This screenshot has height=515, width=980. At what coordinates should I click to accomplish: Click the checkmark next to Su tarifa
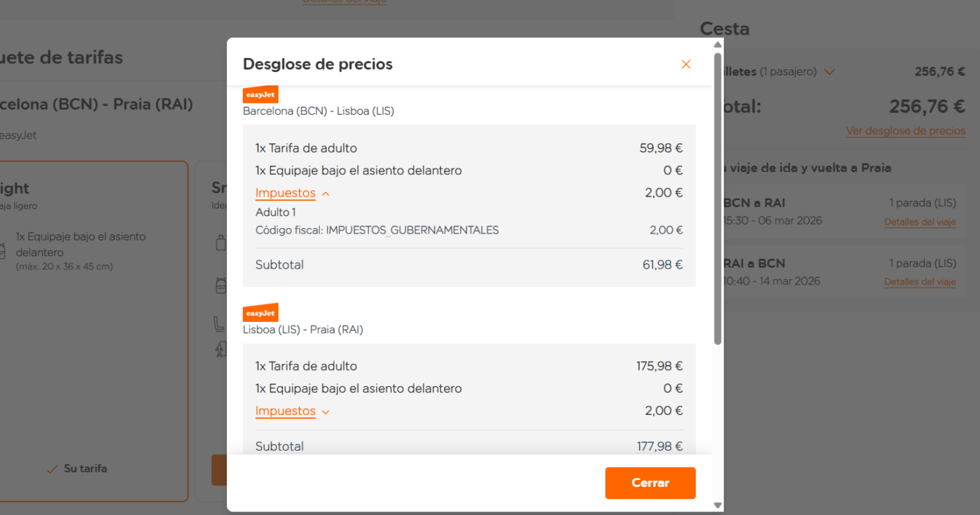[x=51, y=469]
